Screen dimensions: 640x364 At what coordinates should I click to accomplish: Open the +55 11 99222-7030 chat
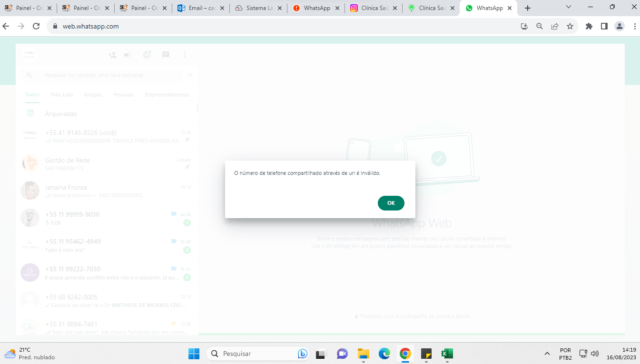click(107, 273)
